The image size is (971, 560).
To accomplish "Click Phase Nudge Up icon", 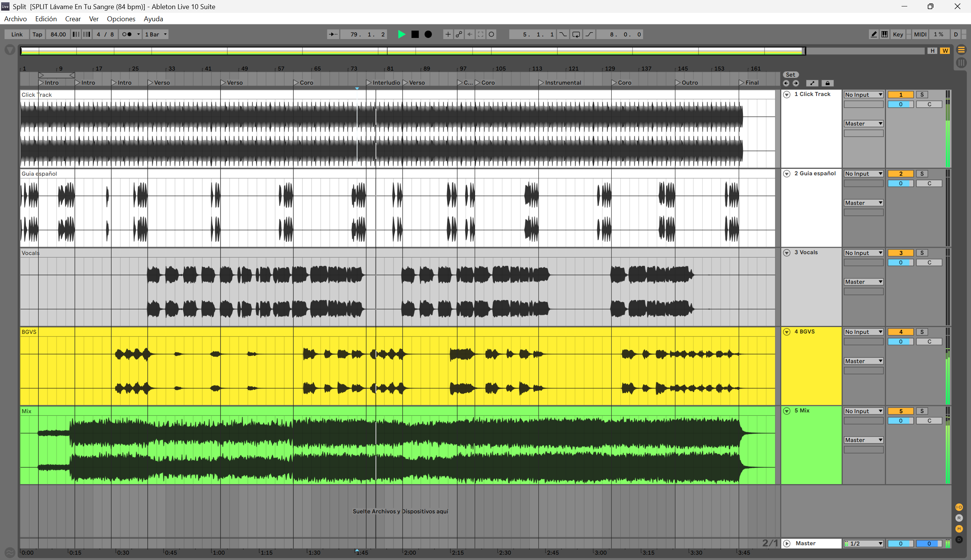I will coord(87,34).
